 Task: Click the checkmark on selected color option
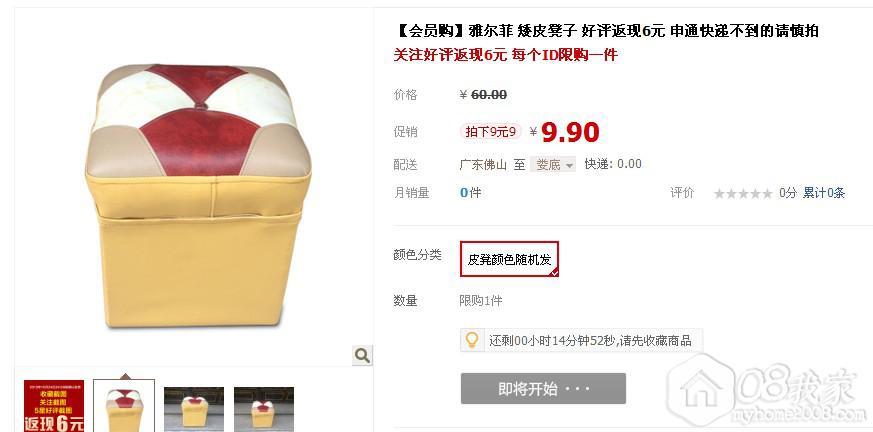553,272
